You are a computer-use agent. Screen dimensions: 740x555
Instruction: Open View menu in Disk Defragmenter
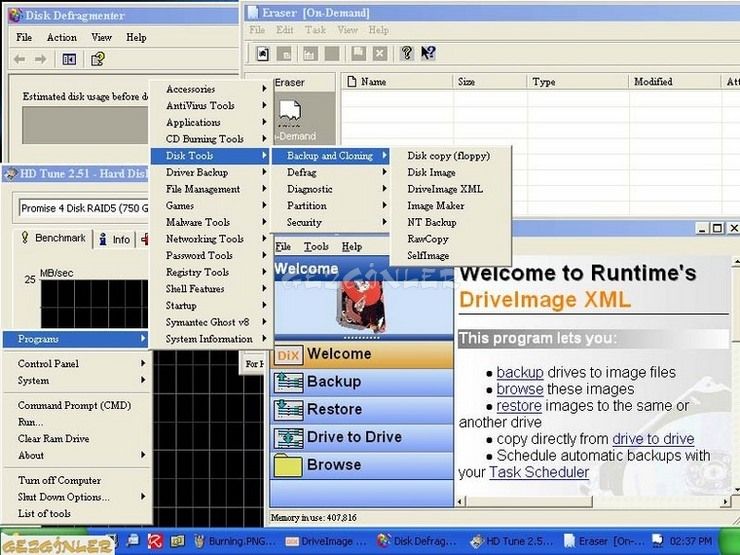[101, 37]
